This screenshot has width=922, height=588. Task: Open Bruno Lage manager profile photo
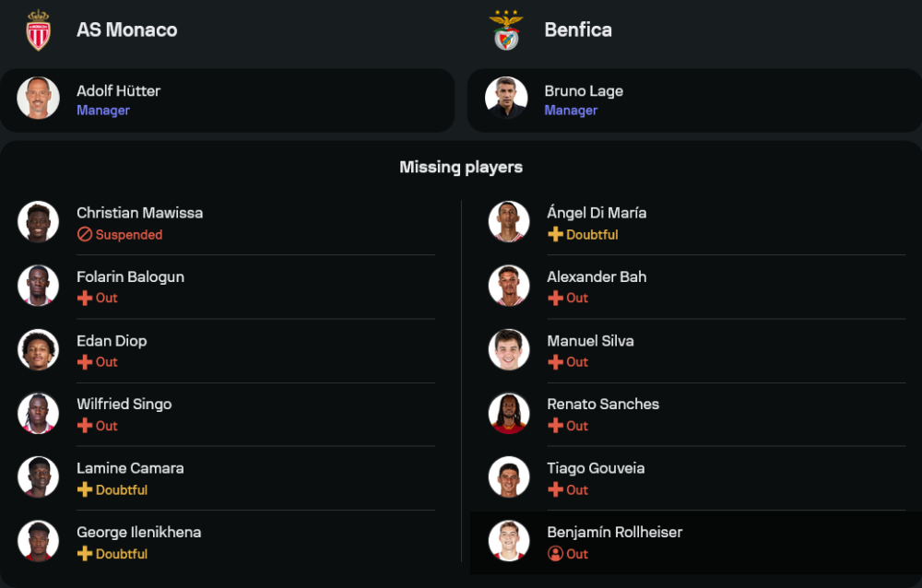[506, 99]
